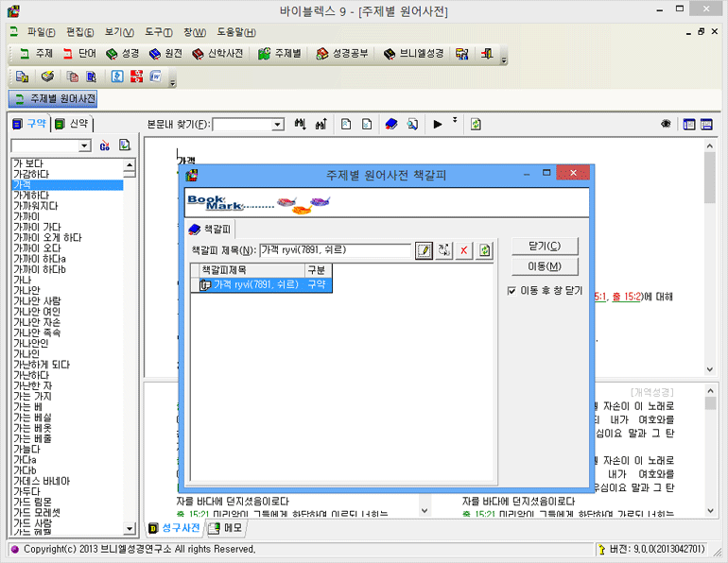The height and width of the screenshot is (563, 728).
Task: Open the left panel search combo dropdown
Action: tap(84, 145)
